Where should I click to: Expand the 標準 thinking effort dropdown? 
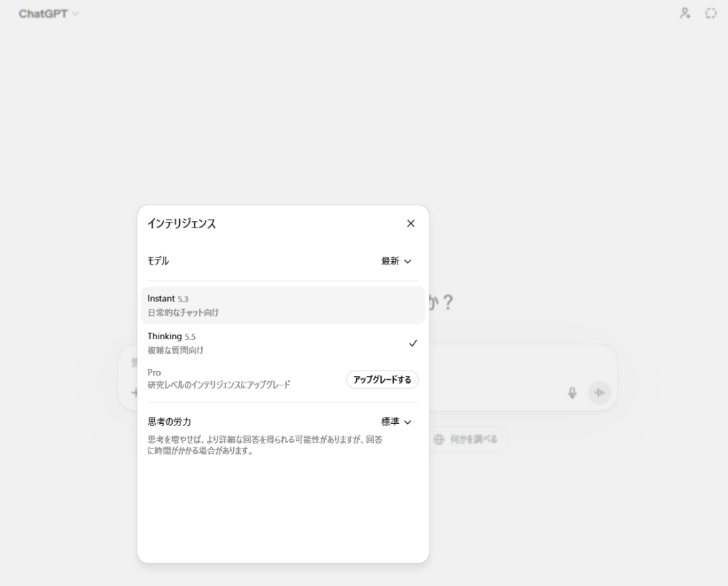(x=396, y=422)
